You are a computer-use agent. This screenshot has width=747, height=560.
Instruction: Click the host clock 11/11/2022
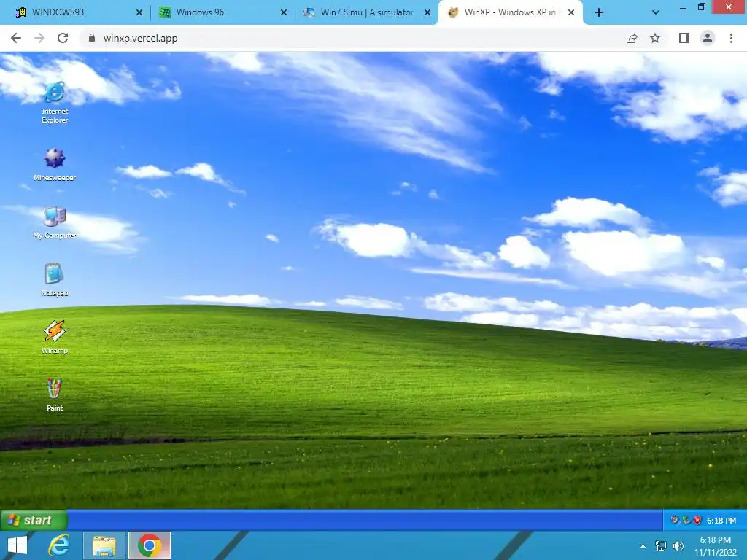coord(716,546)
